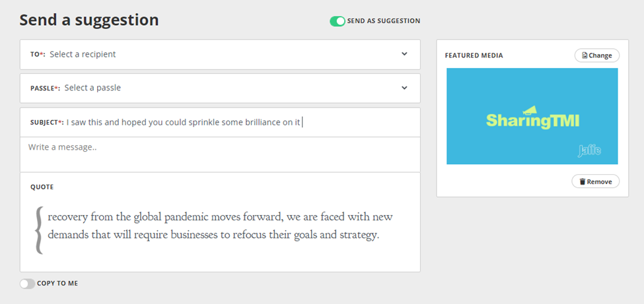Toggle the Send as Suggestion switch
Image resolution: width=644 pixels, height=304 pixels.
[x=338, y=21]
